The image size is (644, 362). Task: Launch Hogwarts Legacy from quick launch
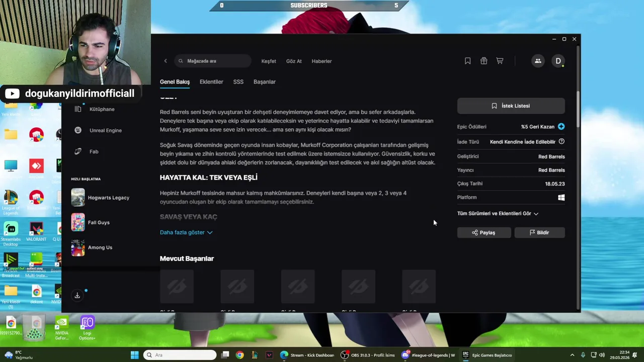tap(100, 198)
